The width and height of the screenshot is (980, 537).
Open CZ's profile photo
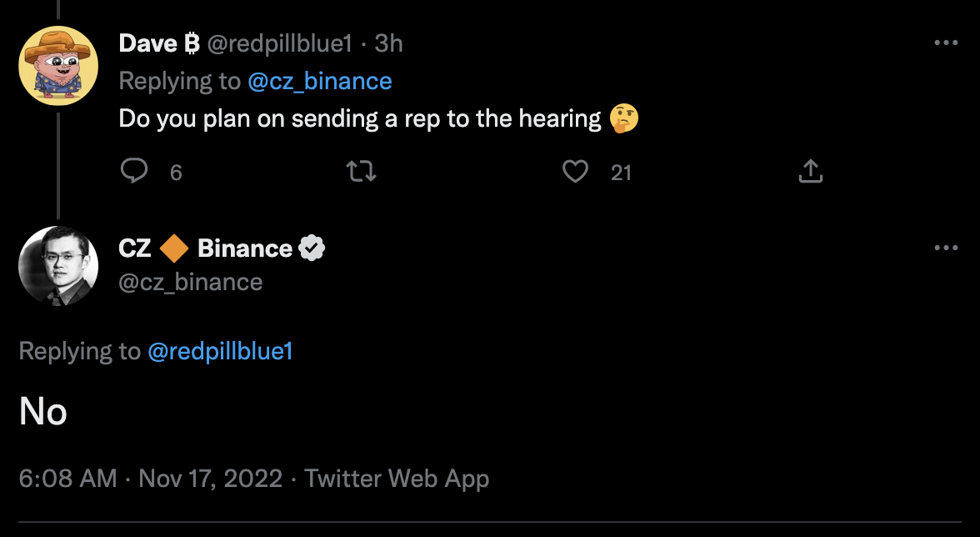pyautogui.click(x=58, y=265)
